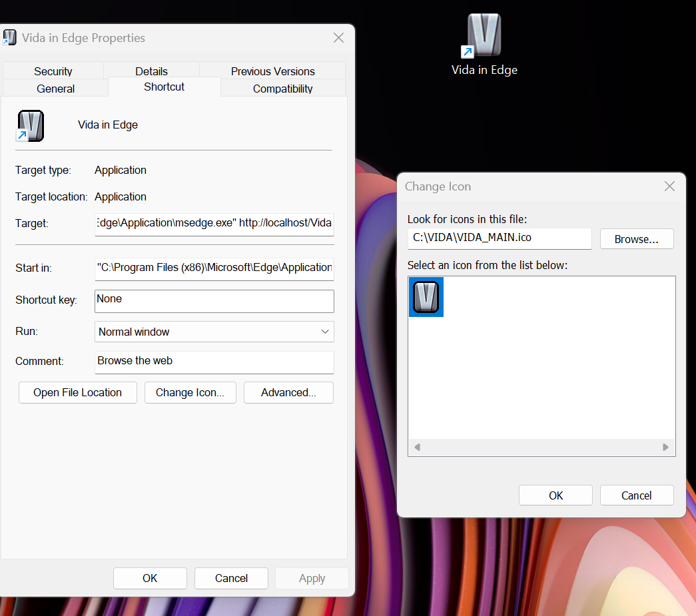Close the Vida in Edge Properties window
Image resolution: width=696 pixels, height=616 pixels.
pos(339,38)
